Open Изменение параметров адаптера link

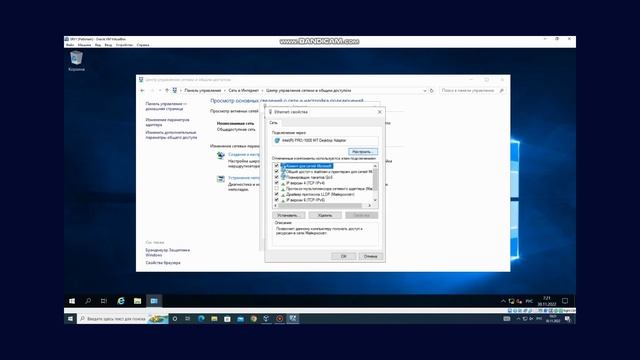point(167,122)
